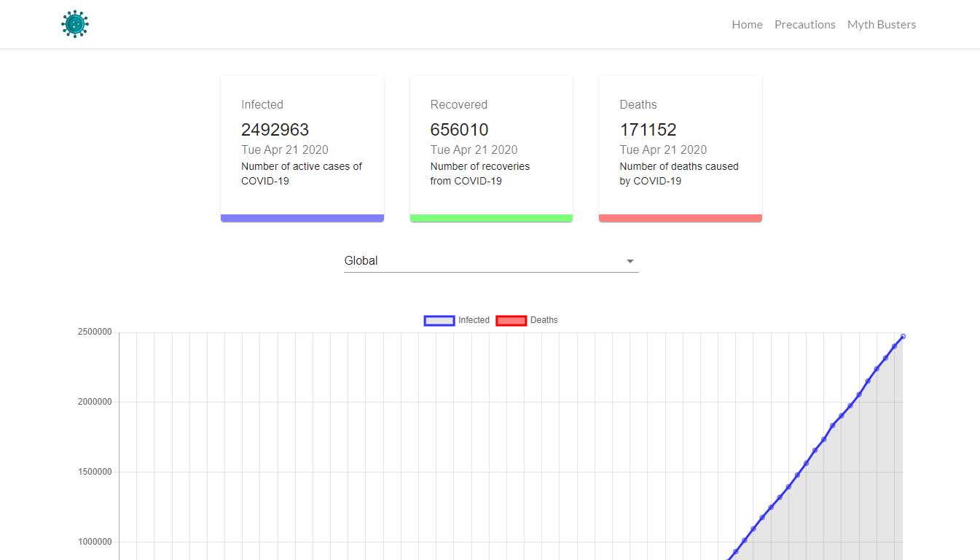Click the date under the Deaths count
Viewport: 980px width, 560px height.
(x=663, y=149)
